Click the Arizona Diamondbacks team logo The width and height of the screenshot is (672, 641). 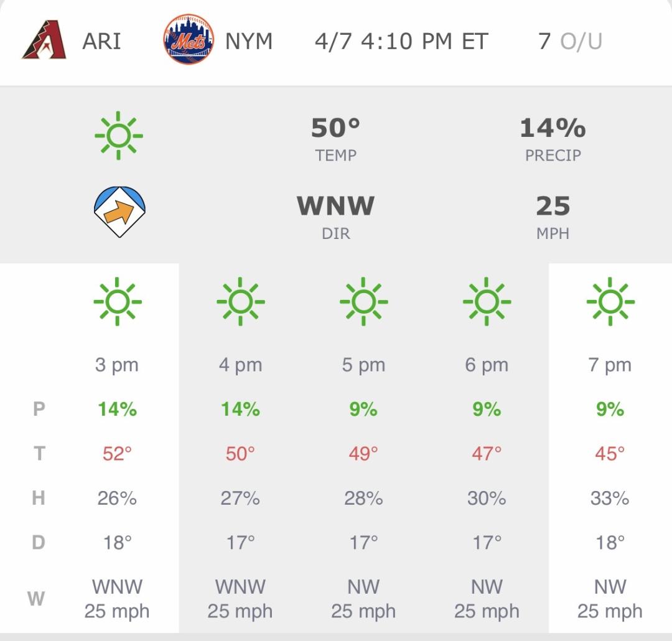[x=44, y=41]
